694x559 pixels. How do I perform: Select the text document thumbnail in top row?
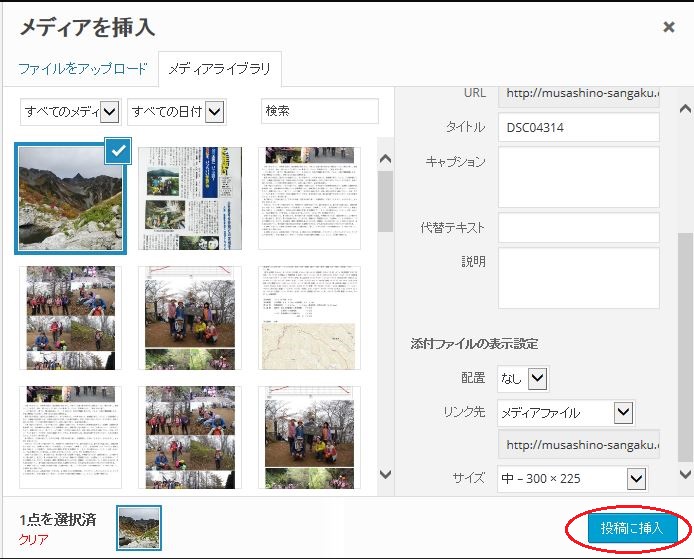click(x=309, y=198)
